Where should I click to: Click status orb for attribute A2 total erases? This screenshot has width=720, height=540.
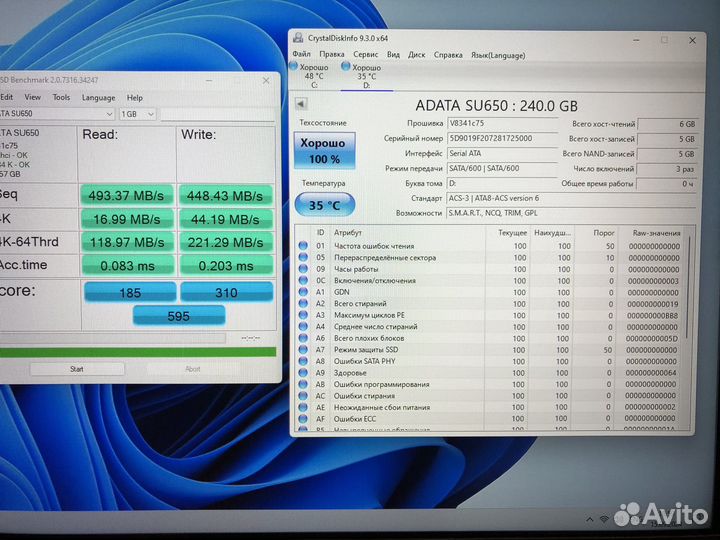[303, 303]
